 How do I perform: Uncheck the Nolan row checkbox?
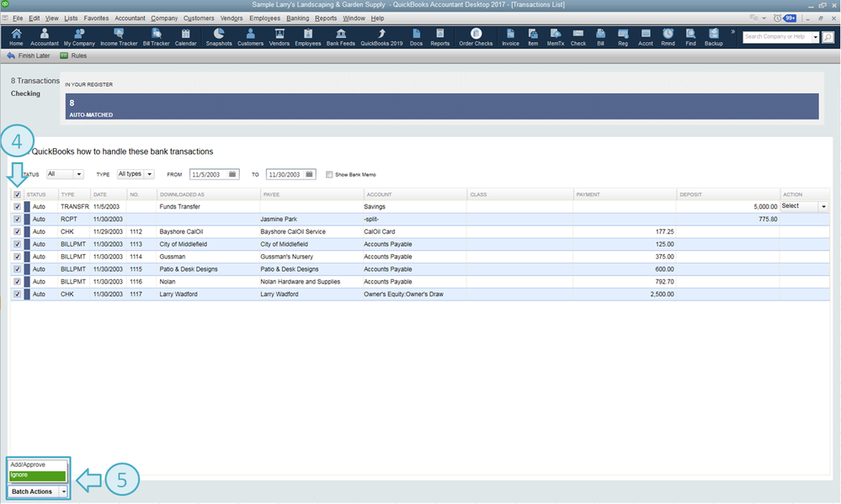(17, 282)
